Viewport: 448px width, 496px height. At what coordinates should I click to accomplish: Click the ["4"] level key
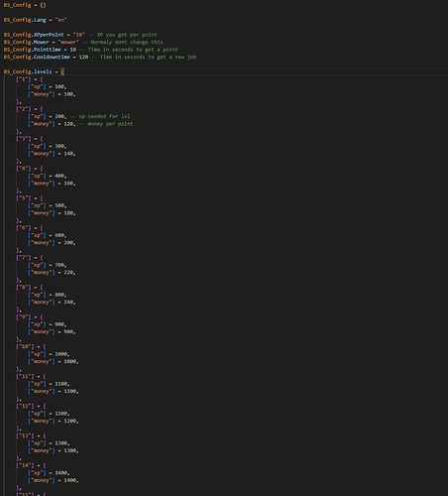point(24,169)
